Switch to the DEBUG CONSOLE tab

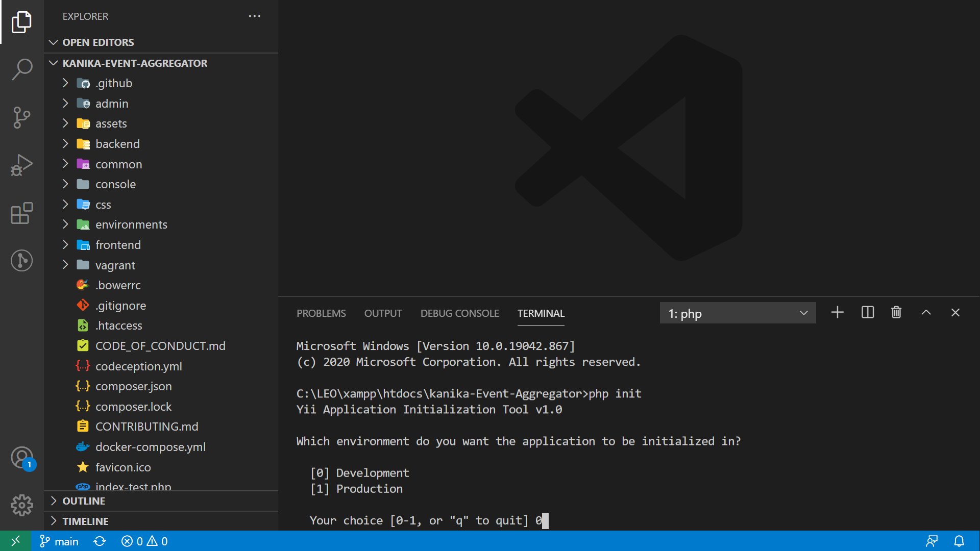(459, 313)
